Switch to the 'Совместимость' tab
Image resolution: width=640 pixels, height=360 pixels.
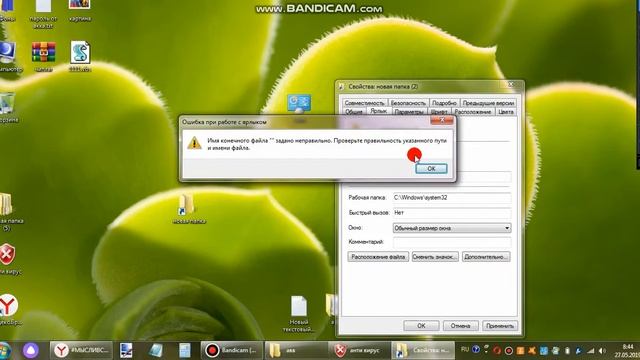[364, 103]
